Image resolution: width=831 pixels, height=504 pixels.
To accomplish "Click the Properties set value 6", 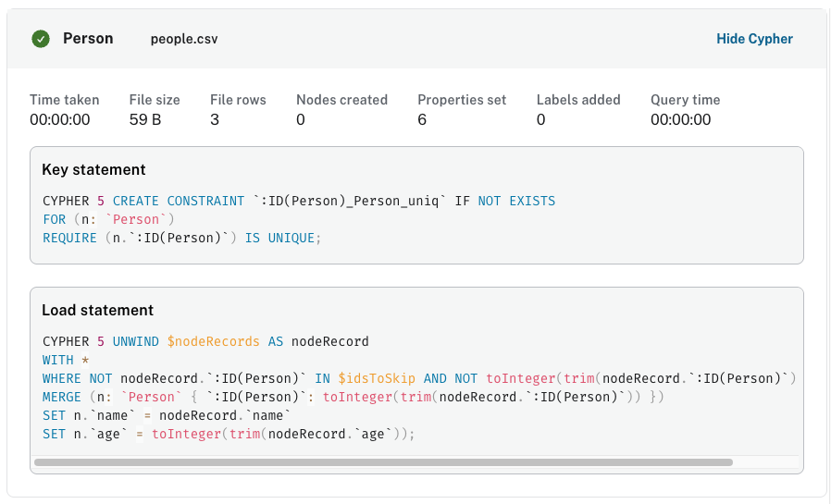I will pyautogui.click(x=422, y=119).
